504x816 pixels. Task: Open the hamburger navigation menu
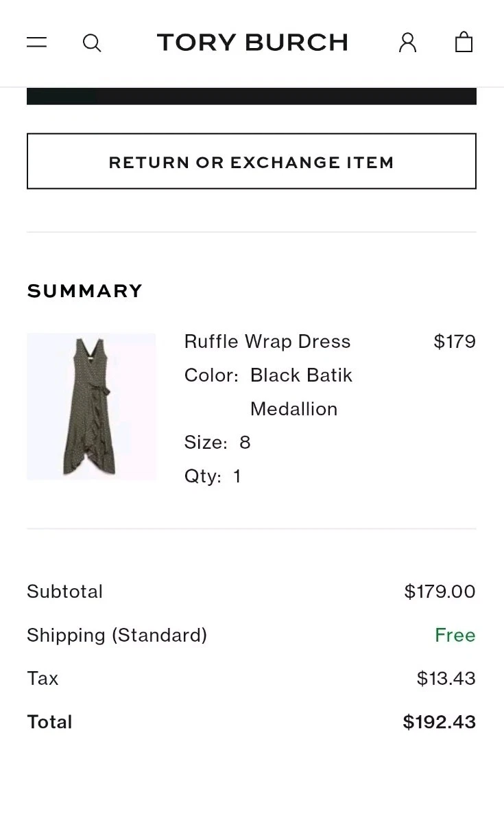click(37, 43)
